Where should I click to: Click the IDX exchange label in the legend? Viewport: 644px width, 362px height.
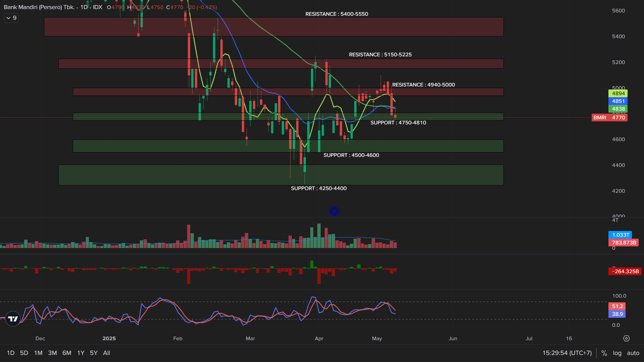tap(98, 7)
